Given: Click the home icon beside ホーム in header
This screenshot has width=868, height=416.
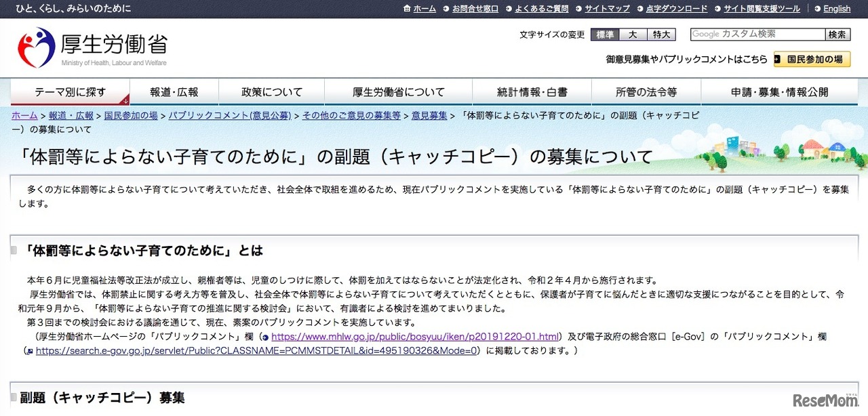Looking at the screenshot, I should click(x=408, y=9).
